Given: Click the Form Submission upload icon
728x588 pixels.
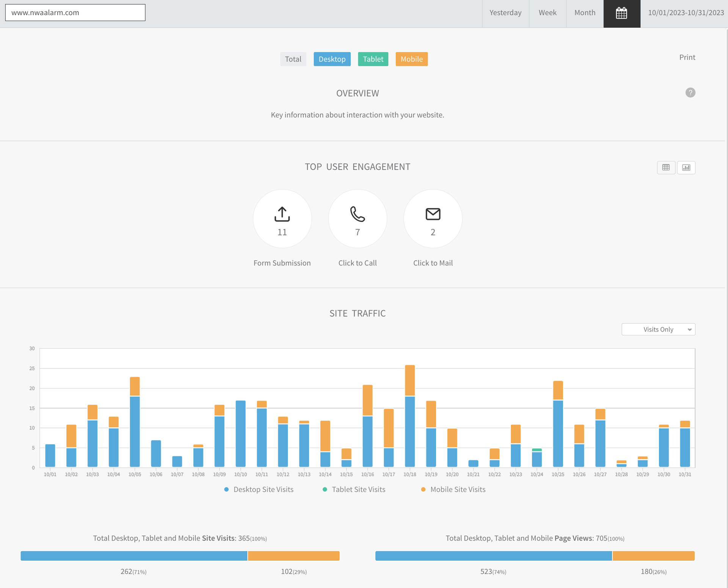Looking at the screenshot, I should pyautogui.click(x=282, y=214).
